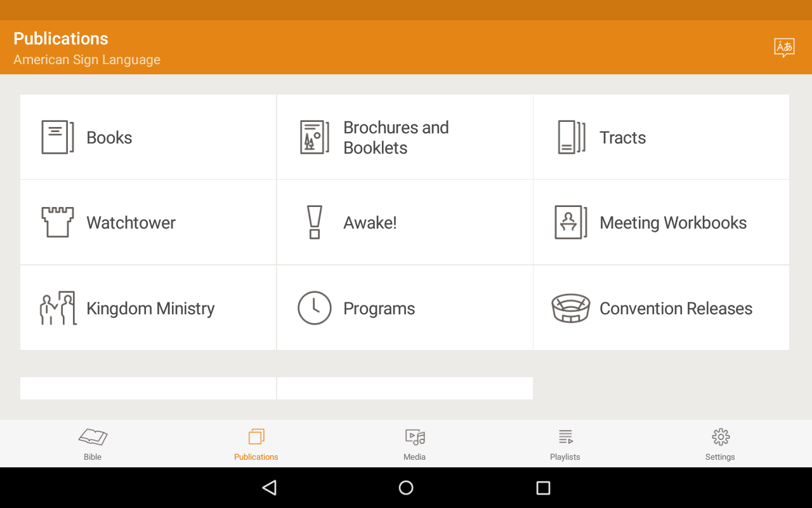
Task: Click the Tracts category icon
Action: [x=572, y=137]
